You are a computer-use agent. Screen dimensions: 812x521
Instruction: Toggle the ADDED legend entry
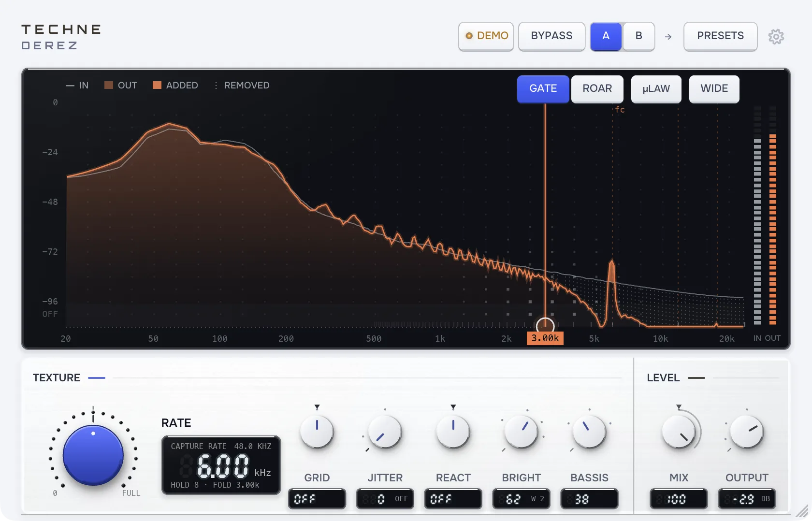175,86
